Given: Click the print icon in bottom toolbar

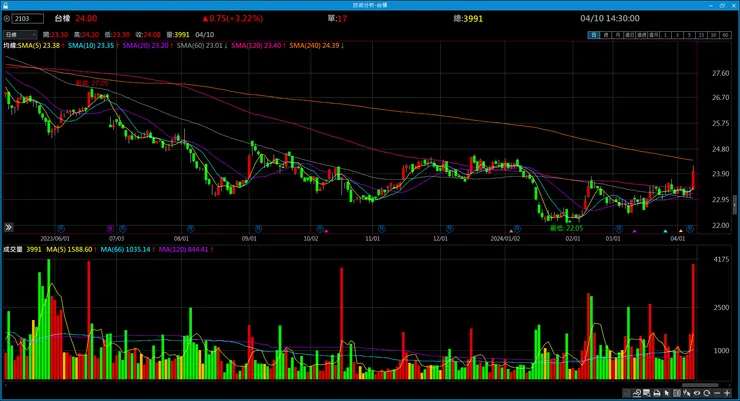Looking at the screenshot, I should point(656,393).
